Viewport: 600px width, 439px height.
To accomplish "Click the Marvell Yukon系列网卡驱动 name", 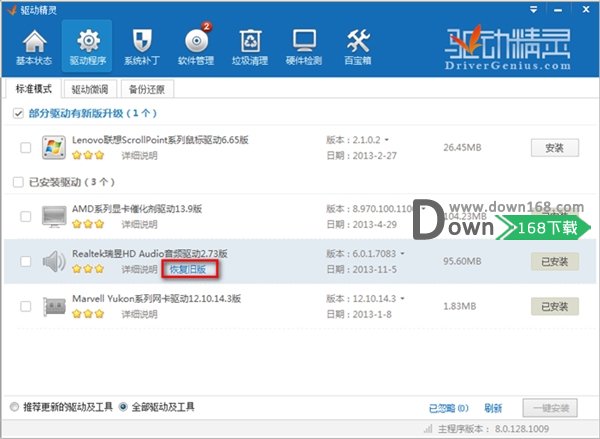I will [157, 299].
